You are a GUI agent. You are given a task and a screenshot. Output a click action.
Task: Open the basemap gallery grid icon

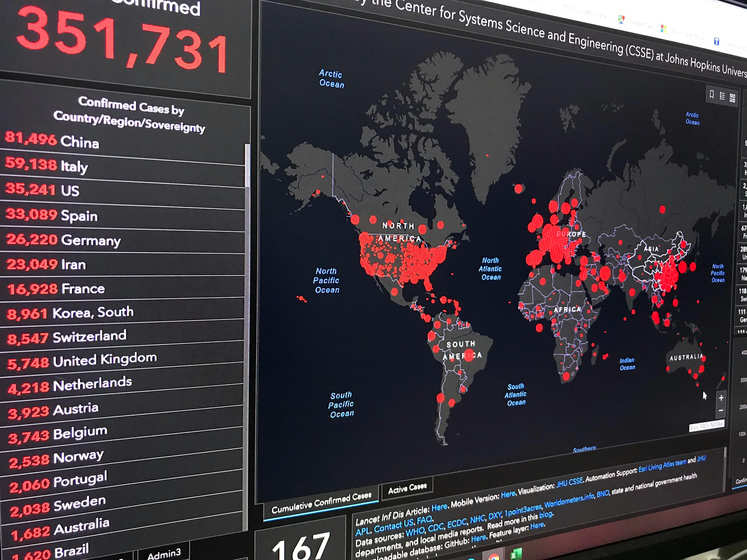pyautogui.click(x=732, y=98)
